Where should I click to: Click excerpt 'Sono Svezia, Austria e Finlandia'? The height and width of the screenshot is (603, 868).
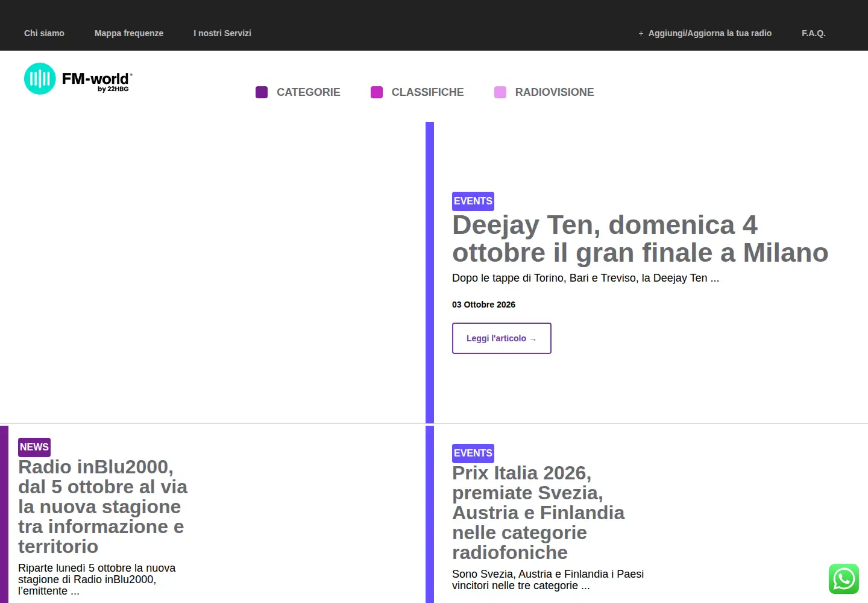pyautogui.click(x=548, y=579)
